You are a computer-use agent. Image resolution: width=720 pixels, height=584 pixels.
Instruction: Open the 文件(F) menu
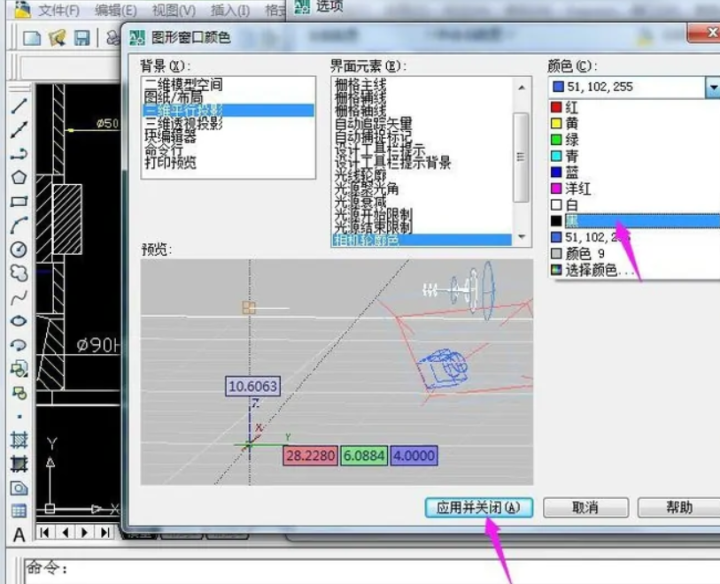[58, 10]
